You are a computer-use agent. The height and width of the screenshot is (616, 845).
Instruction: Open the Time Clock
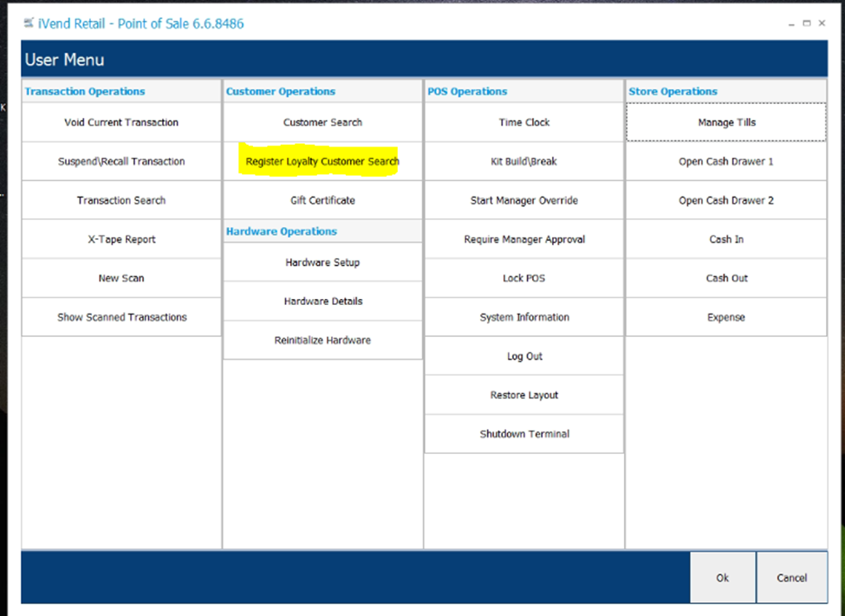(524, 122)
